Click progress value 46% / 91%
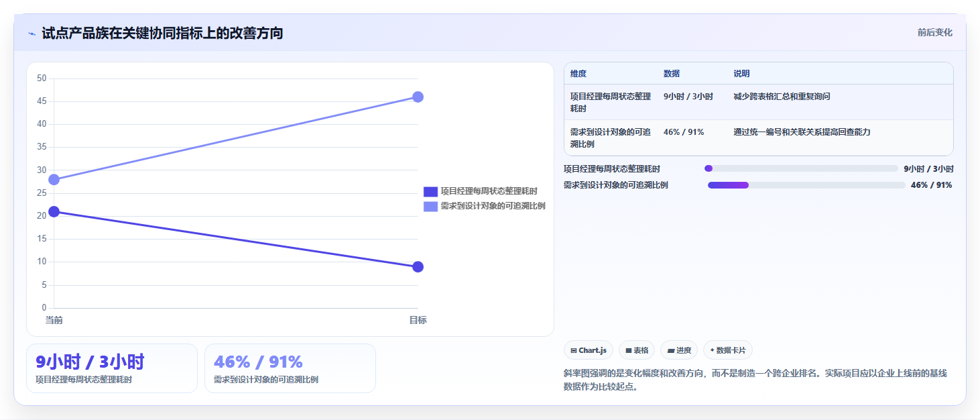This screenshot has height=420, width=980. point(932,185)
